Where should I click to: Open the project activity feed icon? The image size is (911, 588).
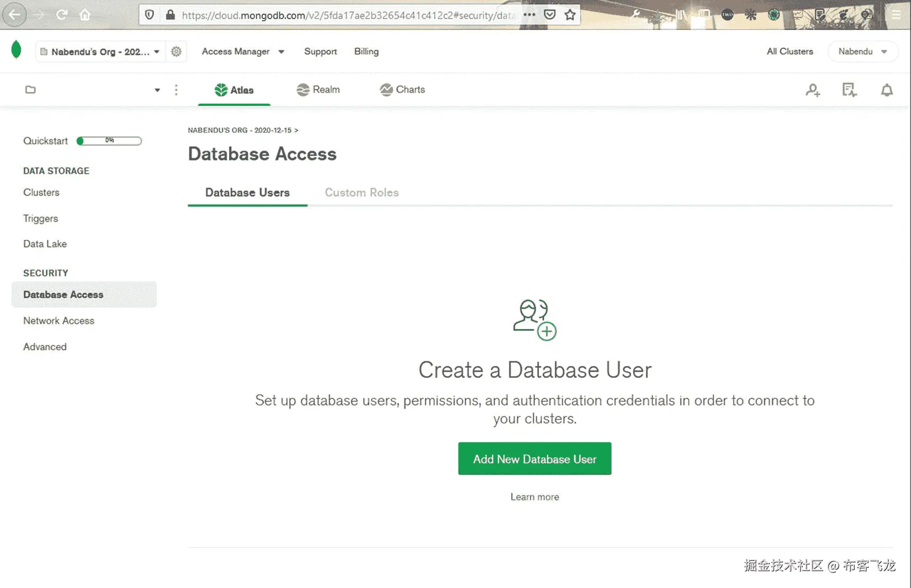(849, 90)
